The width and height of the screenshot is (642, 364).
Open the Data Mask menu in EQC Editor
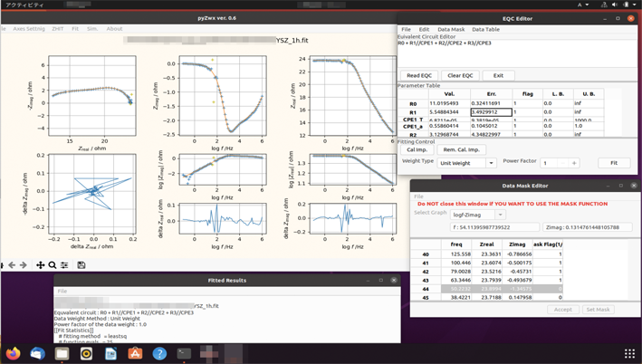pyautogui.click(x=451, y=30)
